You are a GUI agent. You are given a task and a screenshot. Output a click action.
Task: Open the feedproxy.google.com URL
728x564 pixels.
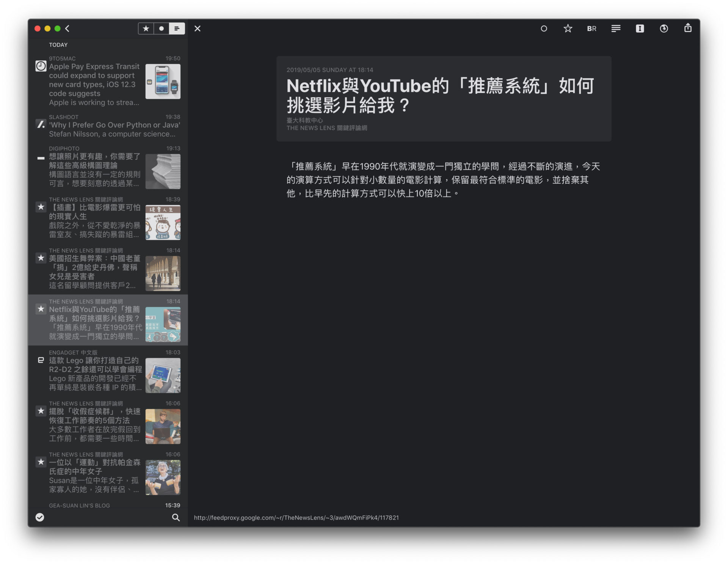(x=296, y=518)
